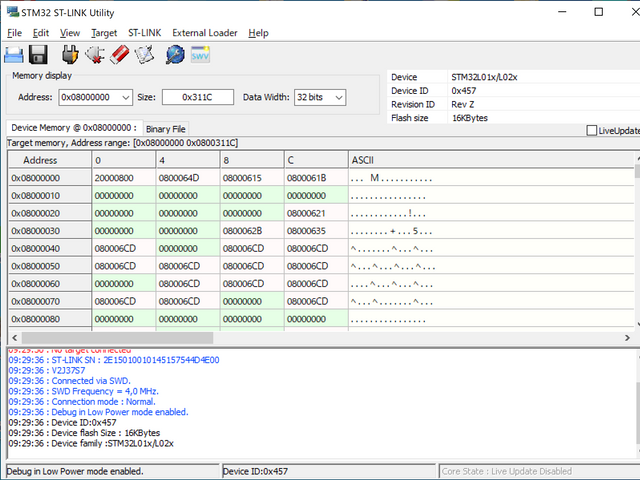Click log line SWD Frequency = 4,0 MHz
Screen dimensions: 640x480
tap(83, 391)
